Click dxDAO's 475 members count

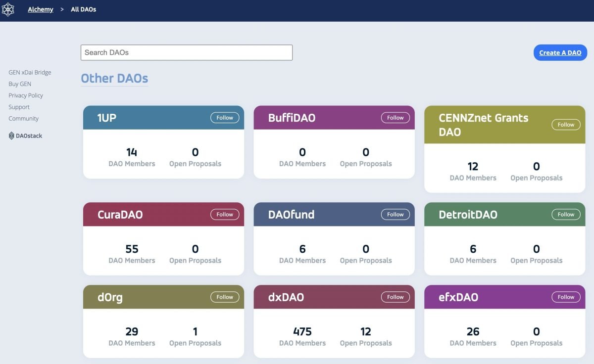tap(302, 331)
